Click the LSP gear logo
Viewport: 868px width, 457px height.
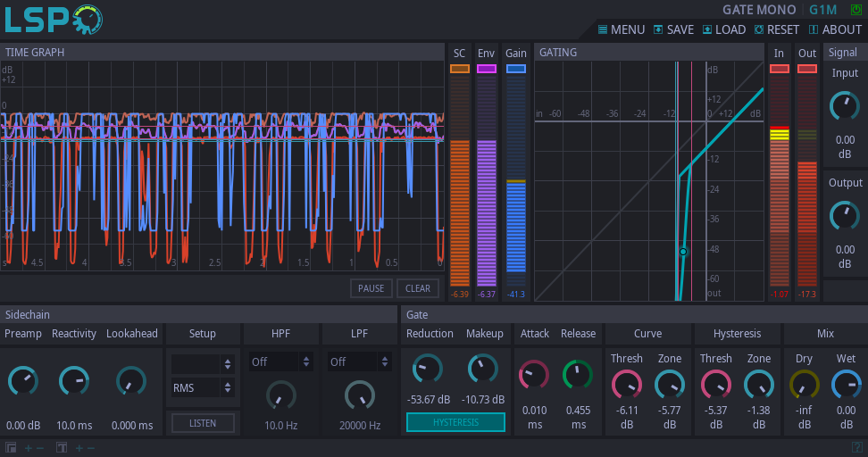tap(88, 20)
